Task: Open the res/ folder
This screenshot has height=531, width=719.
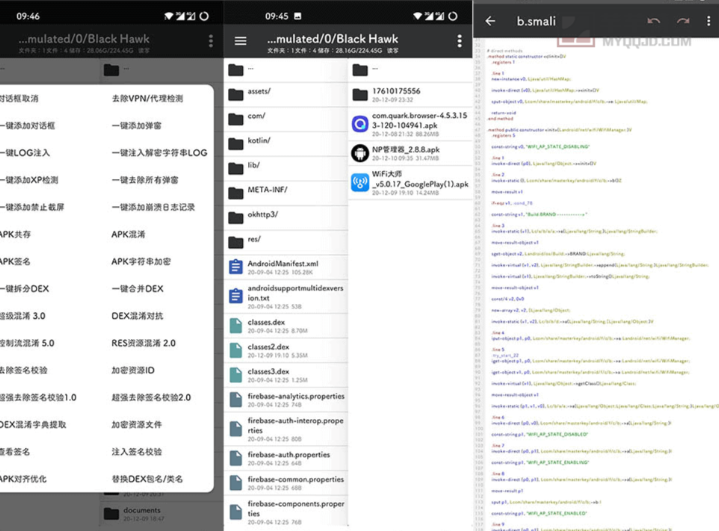Action: [x=285, y=242]
